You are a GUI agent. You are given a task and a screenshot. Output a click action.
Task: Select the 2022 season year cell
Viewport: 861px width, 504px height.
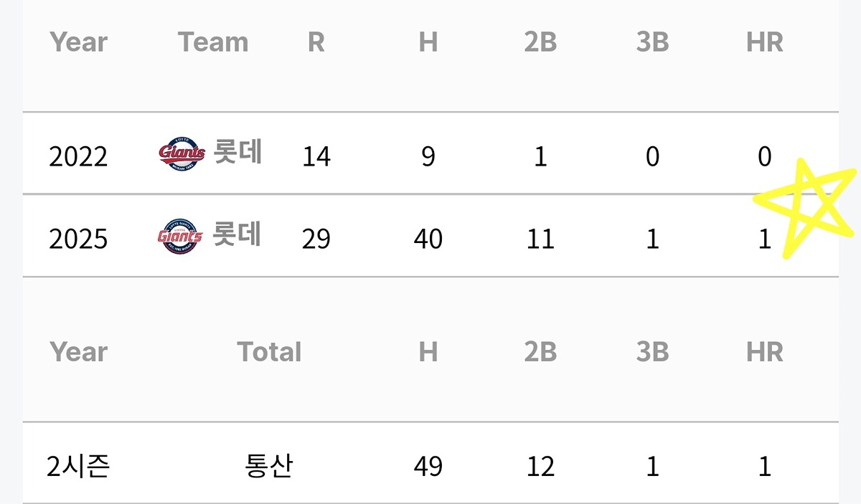pyautogui.click(x=78, y=156)
